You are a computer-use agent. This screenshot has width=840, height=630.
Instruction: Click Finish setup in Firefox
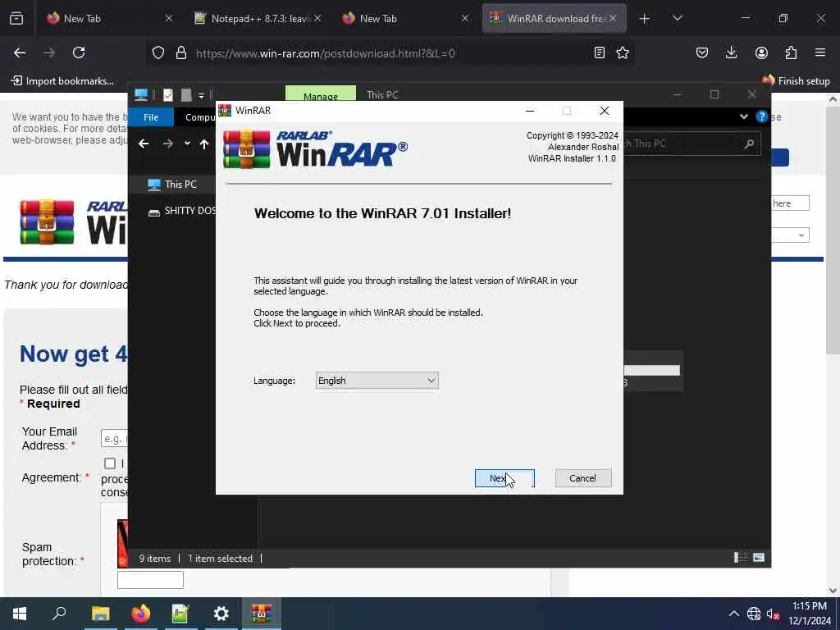[x=796, y=81]
